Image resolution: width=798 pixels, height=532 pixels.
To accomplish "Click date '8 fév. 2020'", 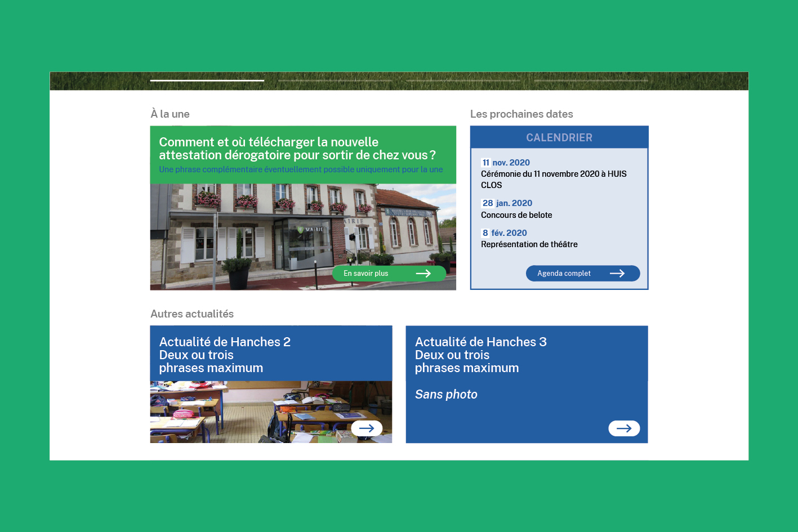I will pyautogui.click(x=505, y=233).
